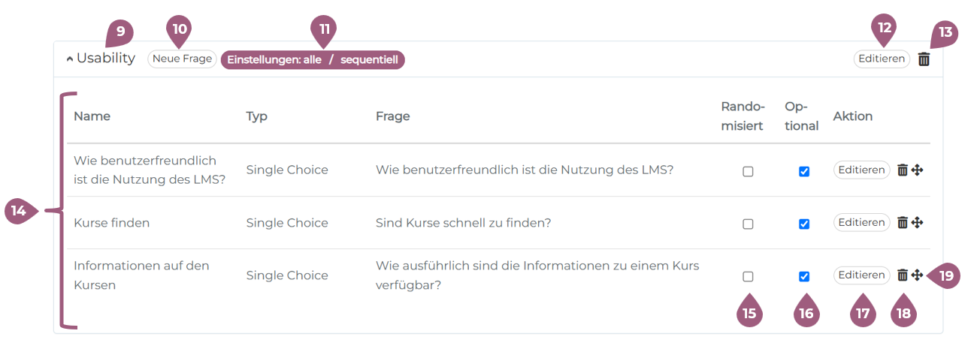Image resolution: width=980 pixels, height=352 pixels.
Task: Delete the 'Wie benutzerfreundlich' question row
Action: click(903, 170)
